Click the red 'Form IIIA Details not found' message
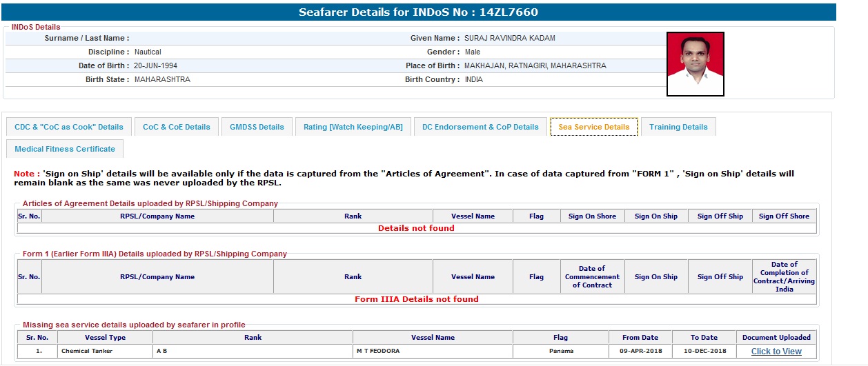This screenshot has width=868, height=366. point(416,299)
